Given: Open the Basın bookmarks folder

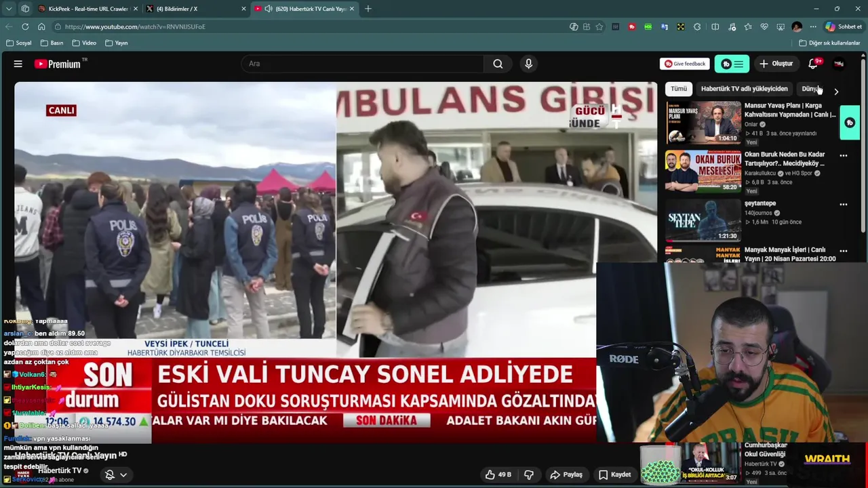Looking at the screenshot, I should 52,43.
